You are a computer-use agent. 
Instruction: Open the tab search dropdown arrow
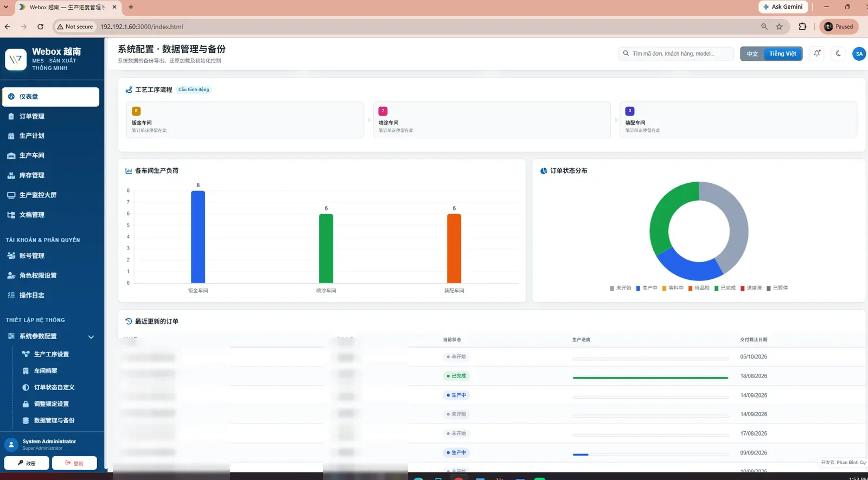[x=6, y=7]
